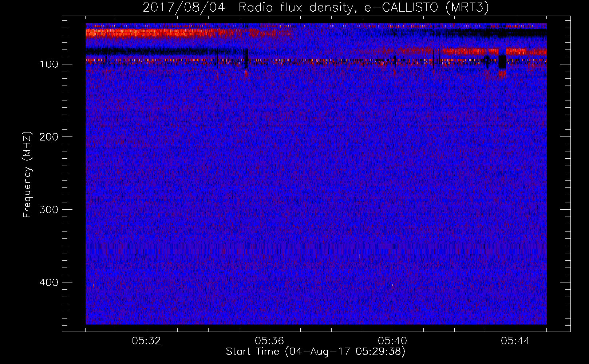Click the 05:44 time tick label
Image resolution: width=589 pixels, height=364 pixels.
pos(515,341)
